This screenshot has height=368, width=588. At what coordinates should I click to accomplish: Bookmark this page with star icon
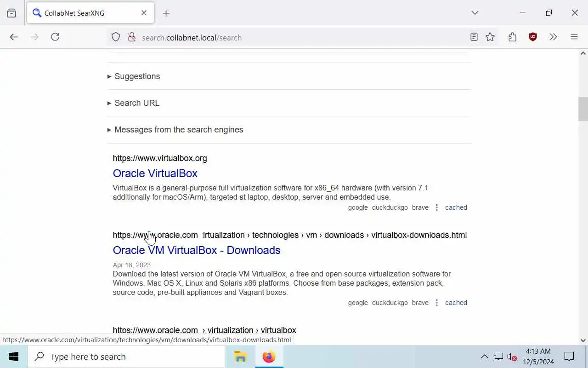click(490, 37)
